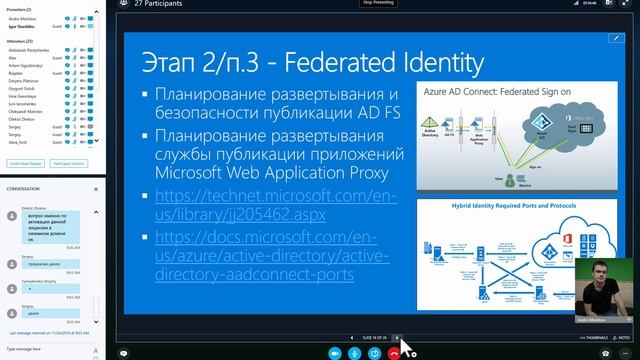The width and height of the screenshot is (640, 360).
Task: Select attendee Bogdan in the list
Action: tap(16, 73)
